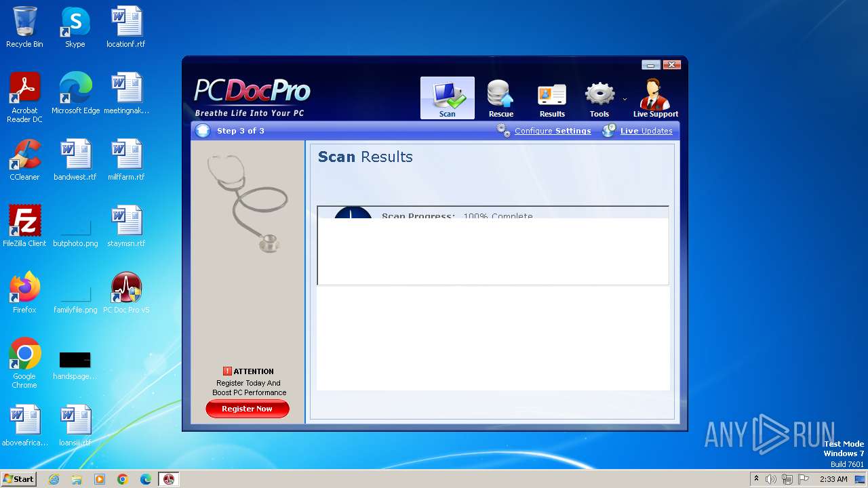868x488 pixels.
Task: Click the Configure Settings link
Action: pyautogui.click(x=553, y=131)
